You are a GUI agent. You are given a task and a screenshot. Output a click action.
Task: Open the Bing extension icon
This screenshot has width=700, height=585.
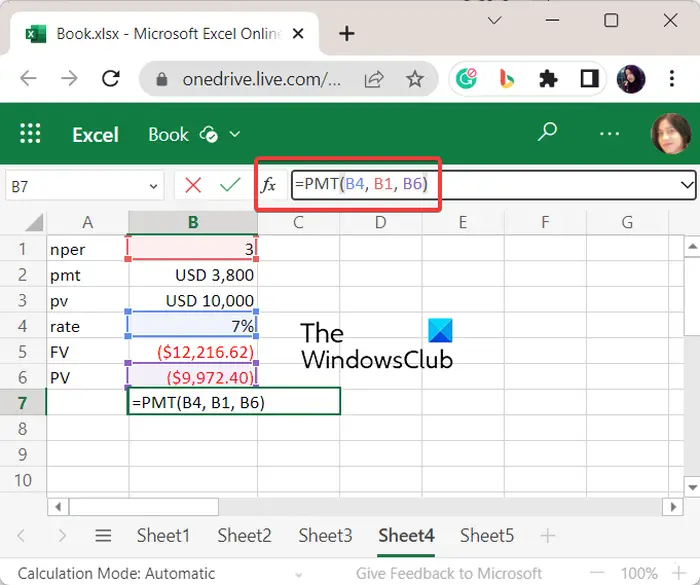506,79
